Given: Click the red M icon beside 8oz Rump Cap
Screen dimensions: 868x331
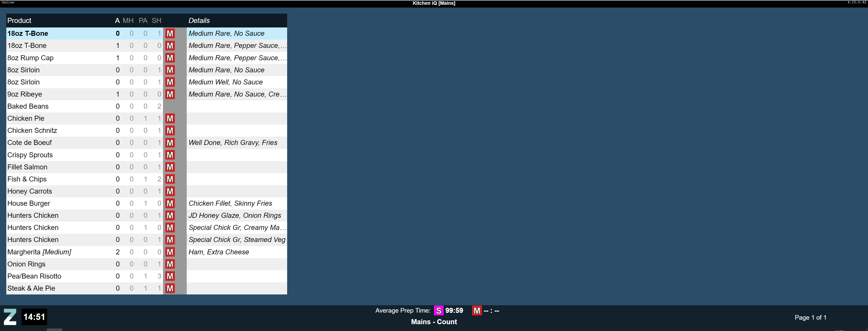Looking at the screenshot, I should [170, 58].
